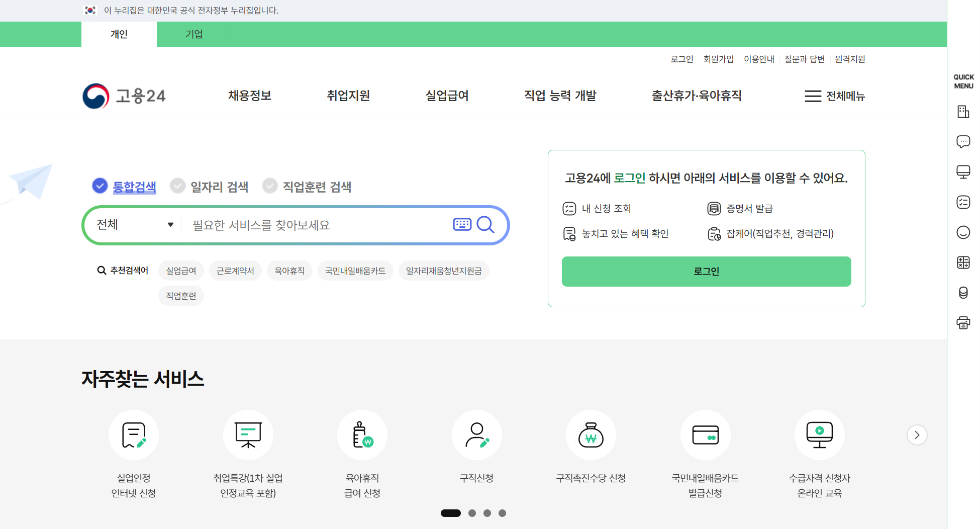Select the 직업훈련 검색 search option
The image size is (980, 529).
[x=308, y=186]
